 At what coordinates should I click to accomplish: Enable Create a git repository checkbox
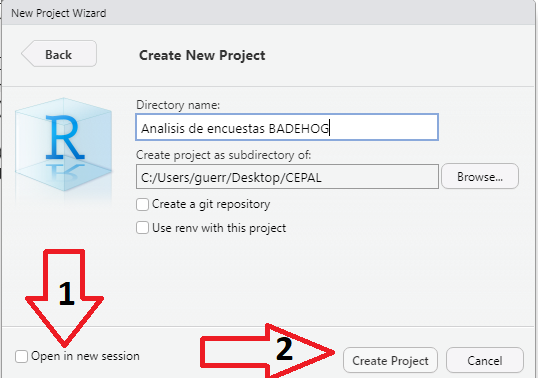(142, 204)
